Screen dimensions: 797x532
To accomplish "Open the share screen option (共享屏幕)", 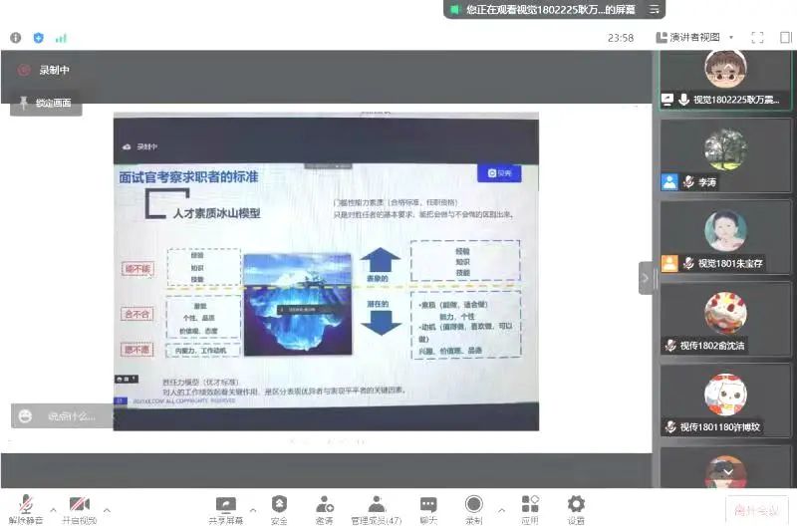I will [225, 508].
